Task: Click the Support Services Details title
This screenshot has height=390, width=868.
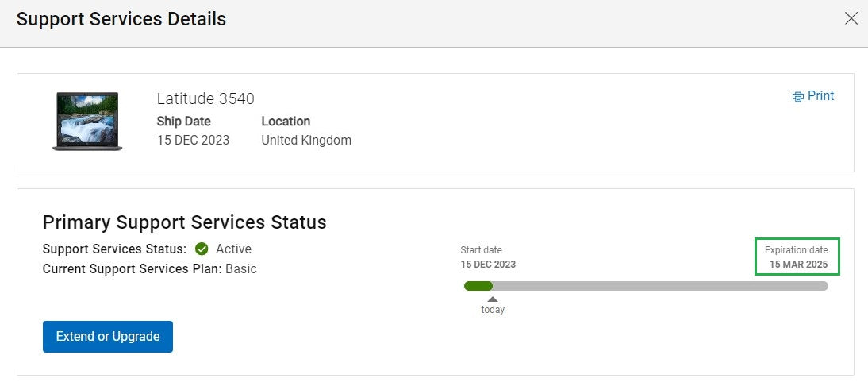Action: pos(121,19)
